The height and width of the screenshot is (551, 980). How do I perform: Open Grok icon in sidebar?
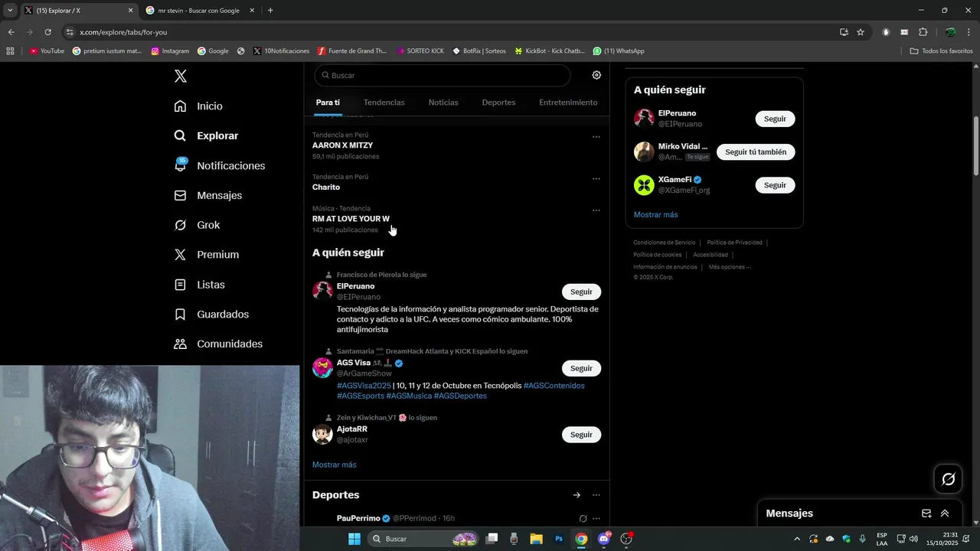point(180,225)
